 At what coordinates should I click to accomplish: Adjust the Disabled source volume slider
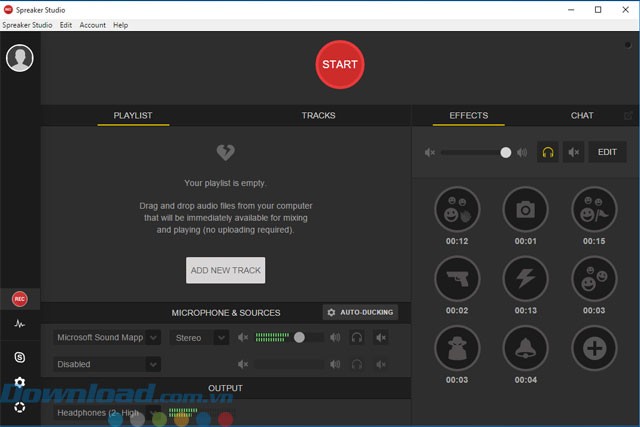[x=289, y=364]
